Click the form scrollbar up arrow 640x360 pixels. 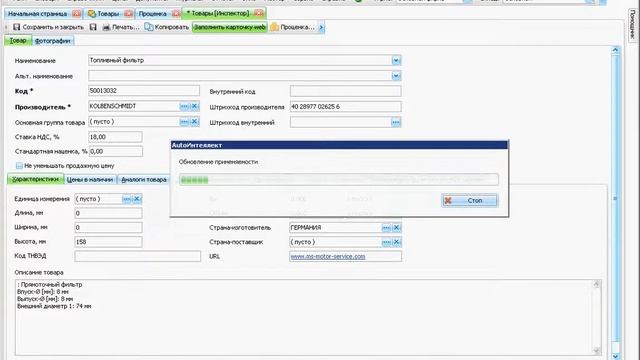coord(615,51)
